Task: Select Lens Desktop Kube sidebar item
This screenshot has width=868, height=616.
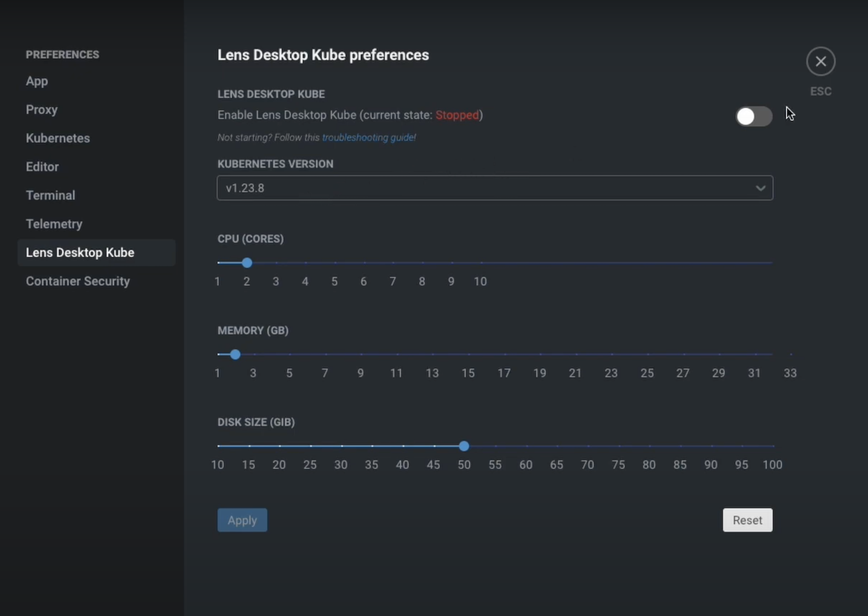Action: point(80,253)
